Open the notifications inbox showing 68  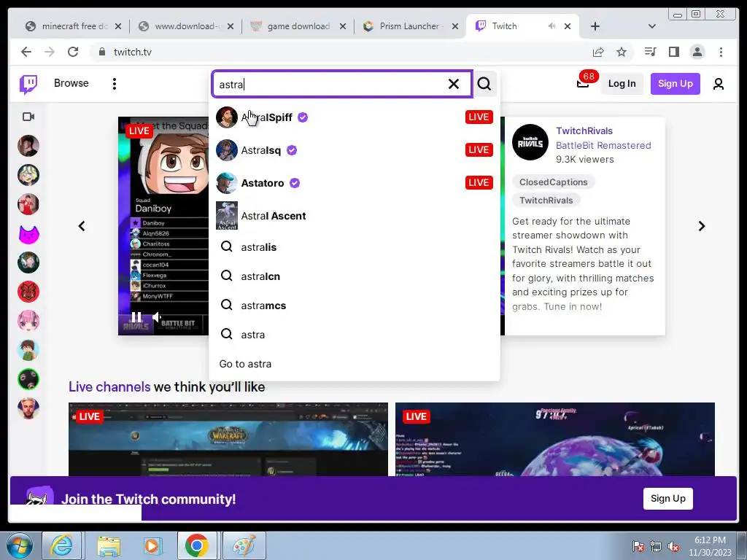583,83
